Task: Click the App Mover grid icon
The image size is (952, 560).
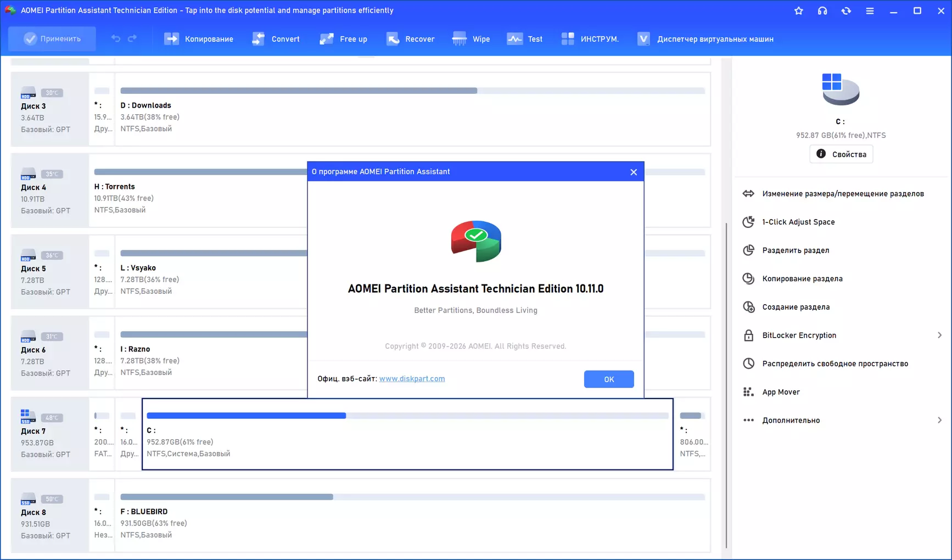Action: 748,392
